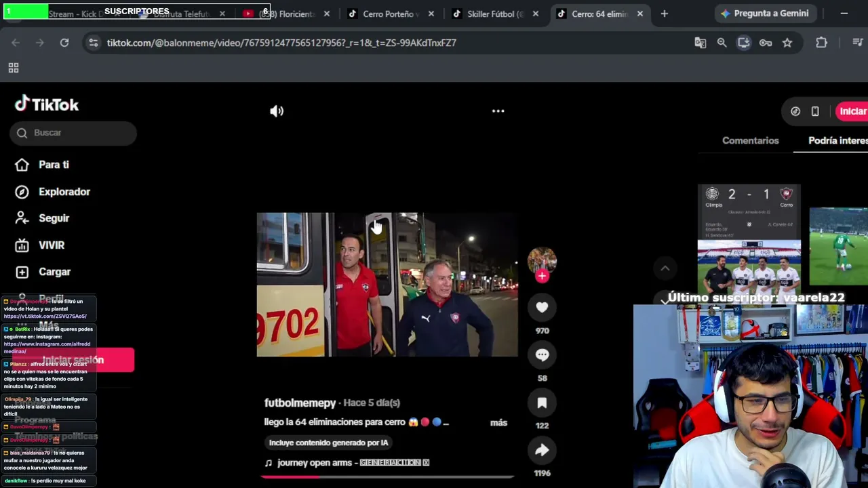Switch to the Podría interesarte tab
Screen dimensions: 868x488
pyautogui.click(x=838, y=140)
